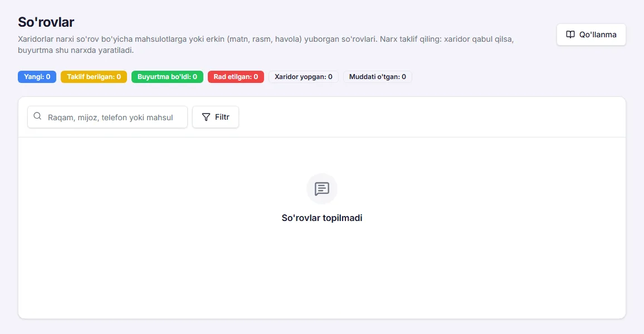Click the magnifier search icon
This screenshot has width=644, height=334.
37,116
